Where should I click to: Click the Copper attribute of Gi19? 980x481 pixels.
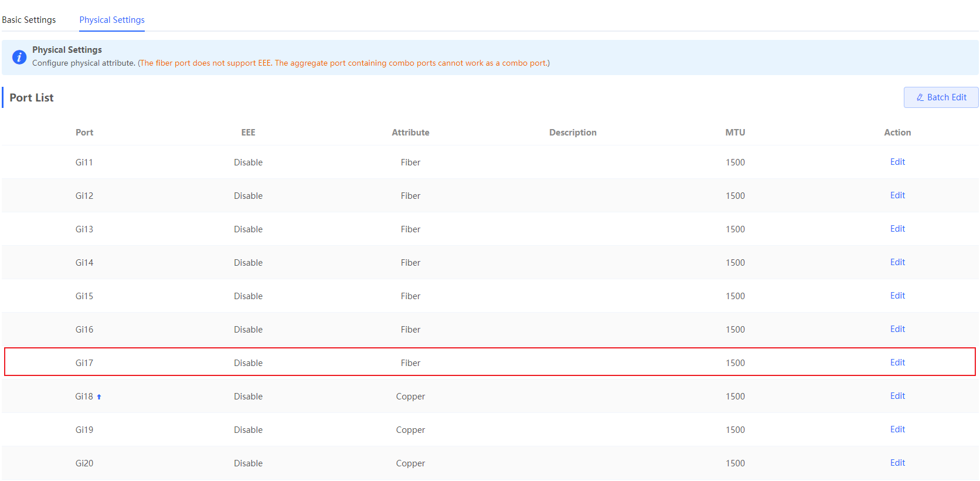[410, 430]
